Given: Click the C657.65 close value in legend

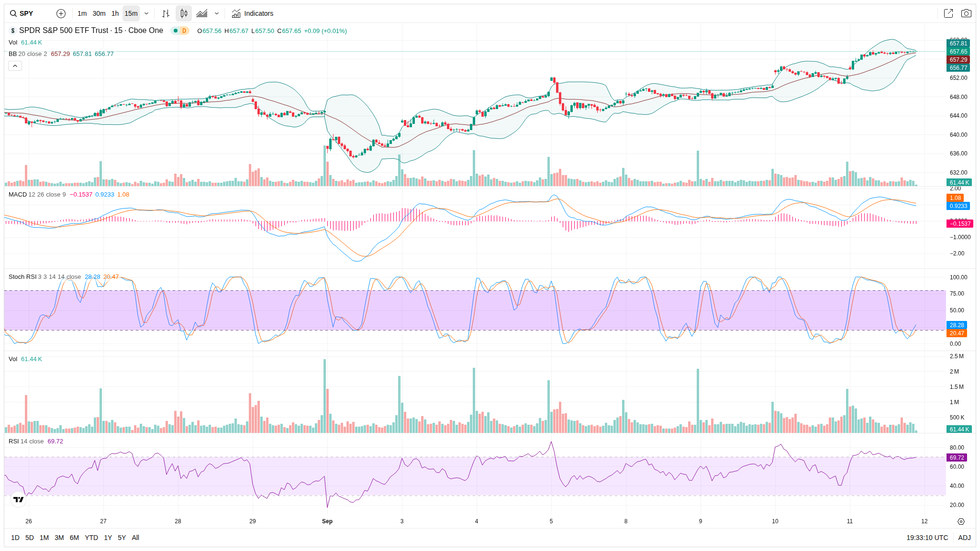Looking at the screenshot, I should (x=289, y=31).
